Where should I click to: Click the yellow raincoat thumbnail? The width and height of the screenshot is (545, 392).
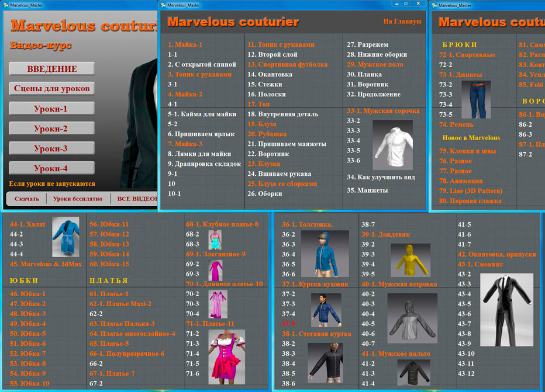pyautogui.click(x=411, y=261)
